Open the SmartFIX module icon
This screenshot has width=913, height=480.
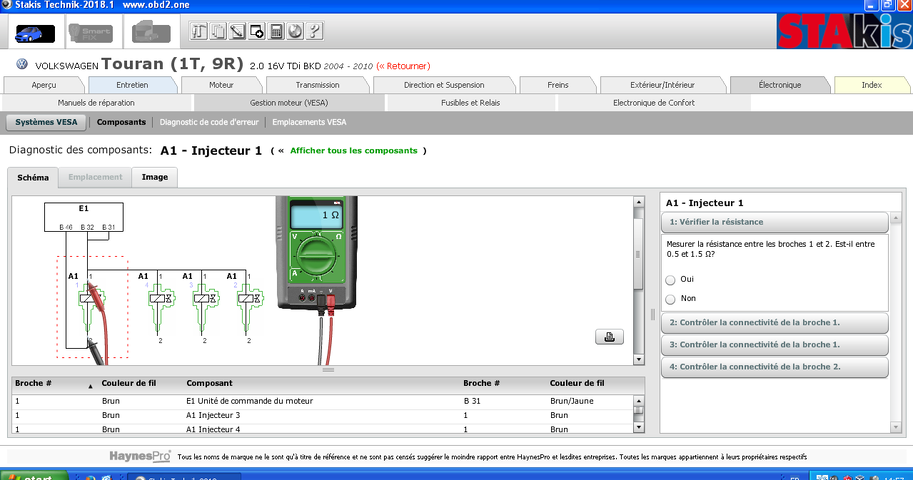point(90,33)
